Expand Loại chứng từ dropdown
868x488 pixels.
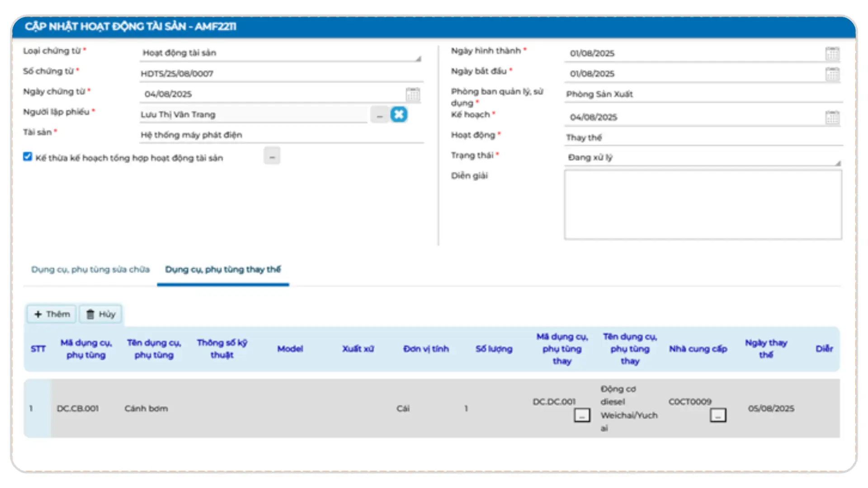point(280,53)
